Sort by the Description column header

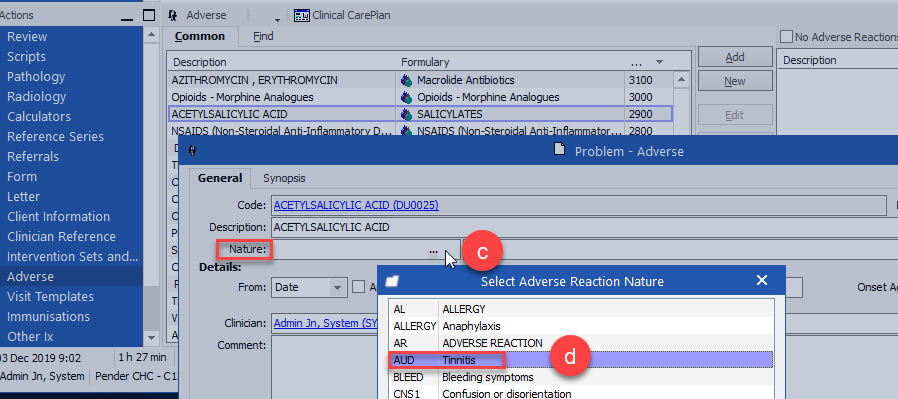(x=282, y=62)
